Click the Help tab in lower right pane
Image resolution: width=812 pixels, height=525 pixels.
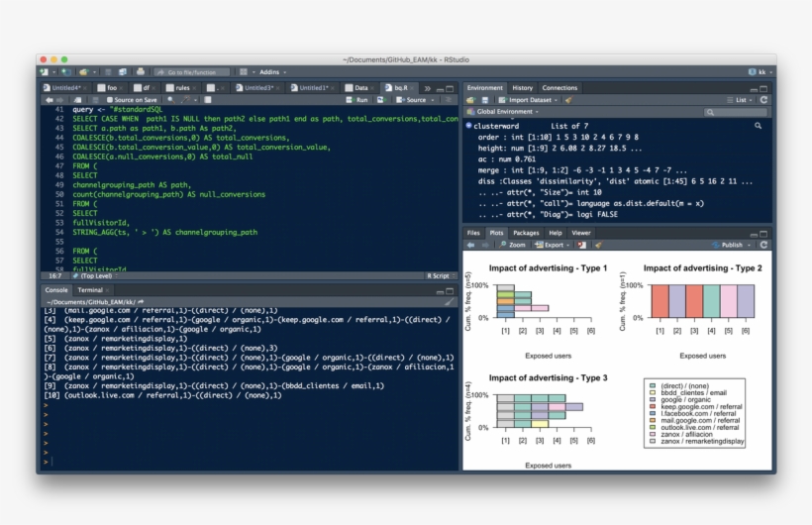click(x=556, y=233)
